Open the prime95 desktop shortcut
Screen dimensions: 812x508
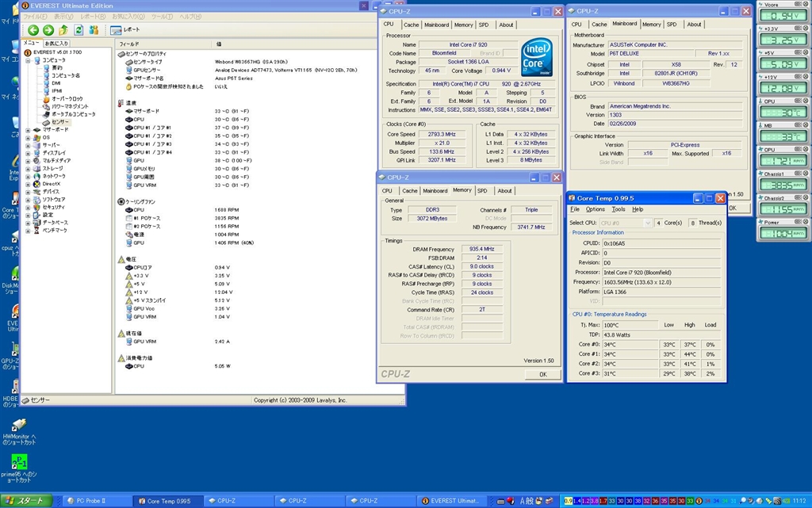tap(19, 468)
